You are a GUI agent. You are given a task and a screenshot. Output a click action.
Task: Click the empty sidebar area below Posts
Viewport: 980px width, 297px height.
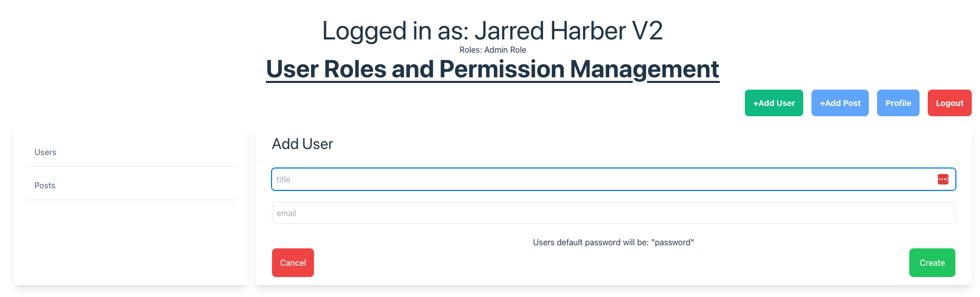pos(130,241)
